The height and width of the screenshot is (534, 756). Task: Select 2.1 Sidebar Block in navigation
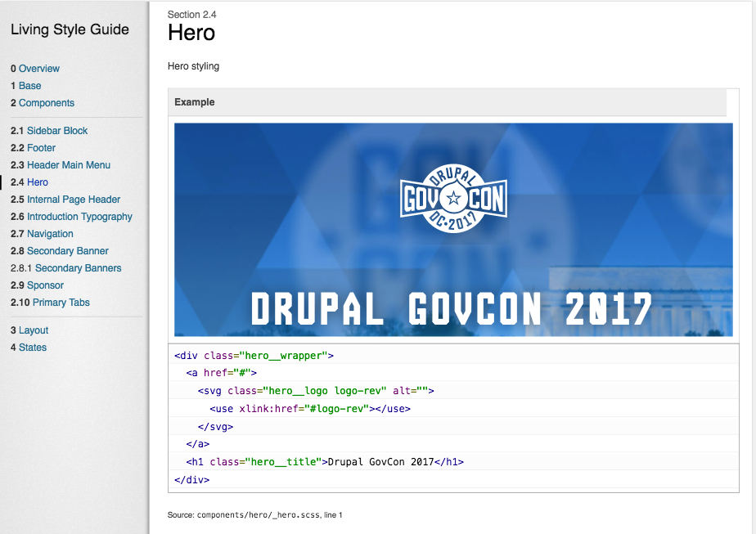[49, 131]
